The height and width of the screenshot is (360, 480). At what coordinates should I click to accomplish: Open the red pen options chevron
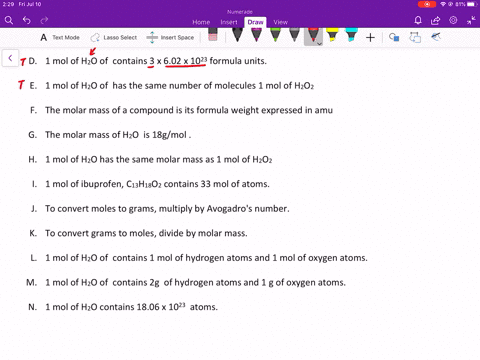[319, 43]
